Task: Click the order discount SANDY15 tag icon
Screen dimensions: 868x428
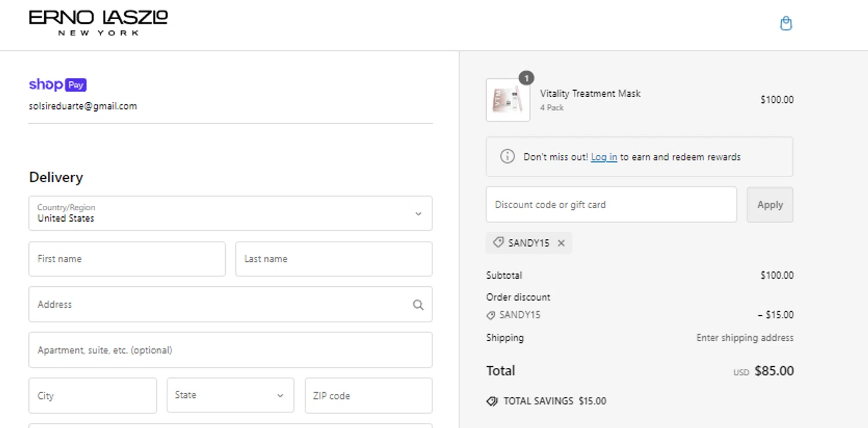Action: [x=491, y=315]
